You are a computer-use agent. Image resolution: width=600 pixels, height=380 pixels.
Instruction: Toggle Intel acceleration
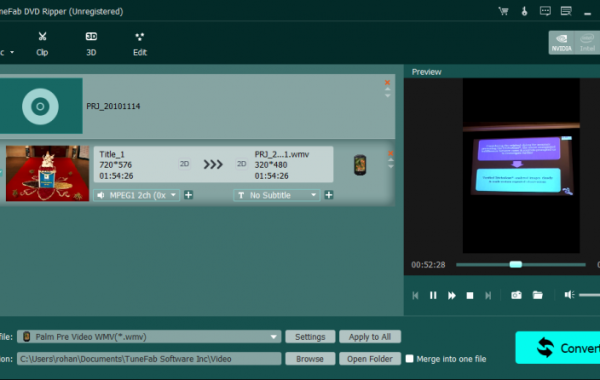[x=587, y=42]
